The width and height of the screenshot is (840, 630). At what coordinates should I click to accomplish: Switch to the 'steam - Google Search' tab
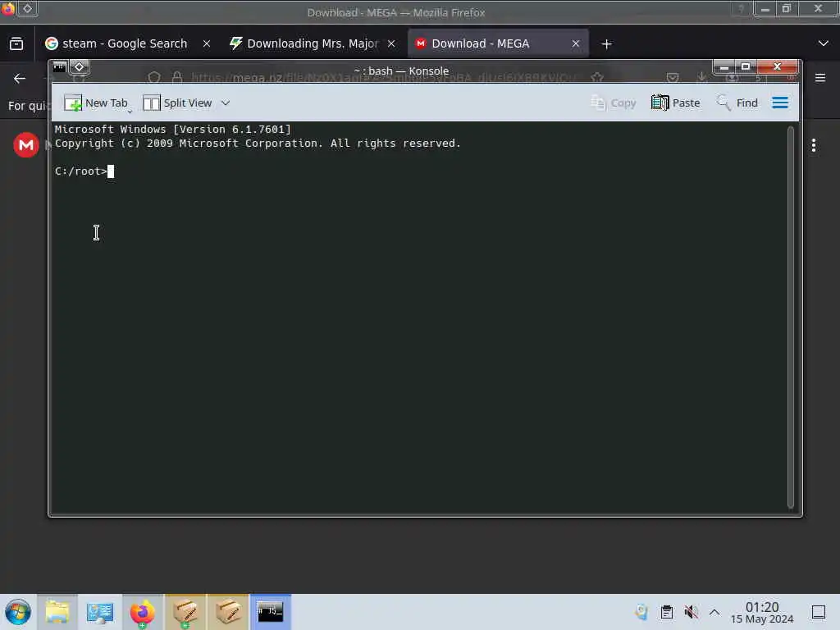point(116,43)
